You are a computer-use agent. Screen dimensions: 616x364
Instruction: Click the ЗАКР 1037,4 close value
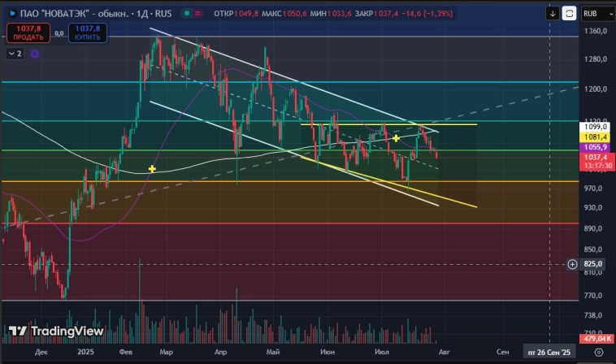376,14
